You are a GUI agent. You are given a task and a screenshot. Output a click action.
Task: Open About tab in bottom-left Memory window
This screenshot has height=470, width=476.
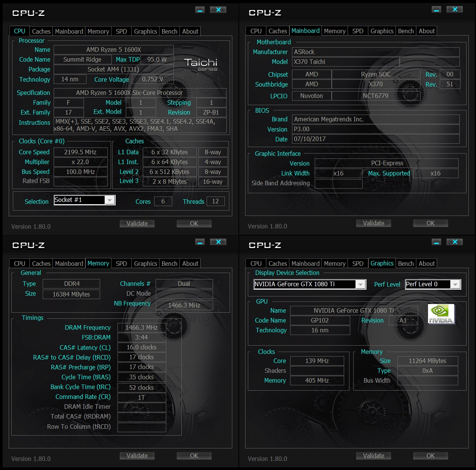point(190,264)
